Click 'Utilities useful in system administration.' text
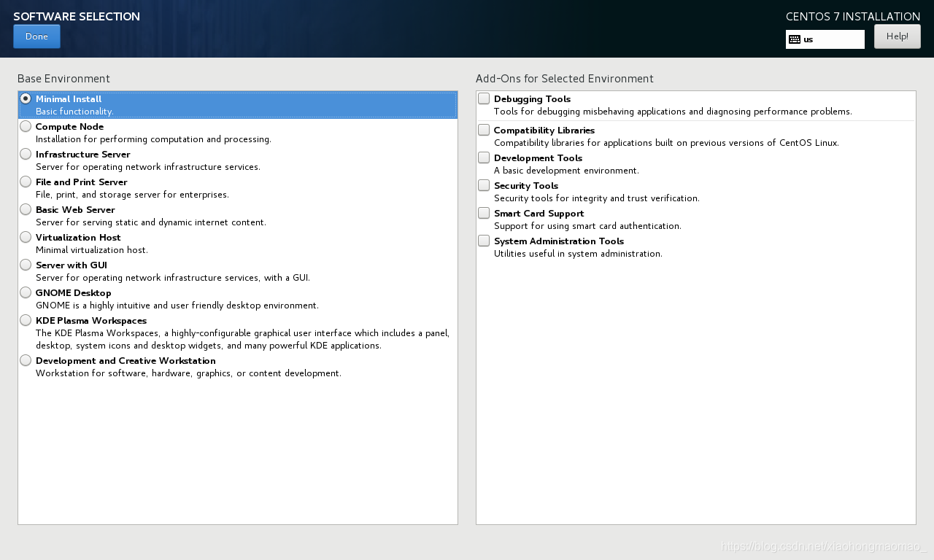The image size is (934, 560). tap(578, 254)
